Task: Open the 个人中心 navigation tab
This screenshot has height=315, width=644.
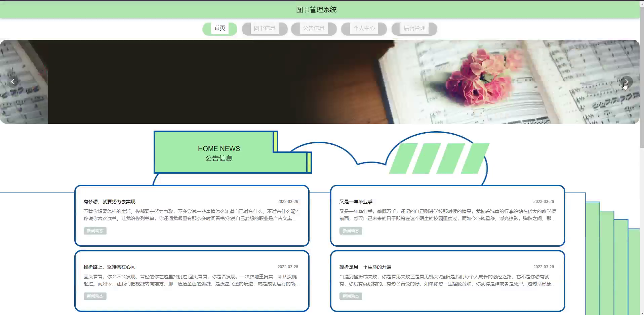Action: [x=364, y=29]
